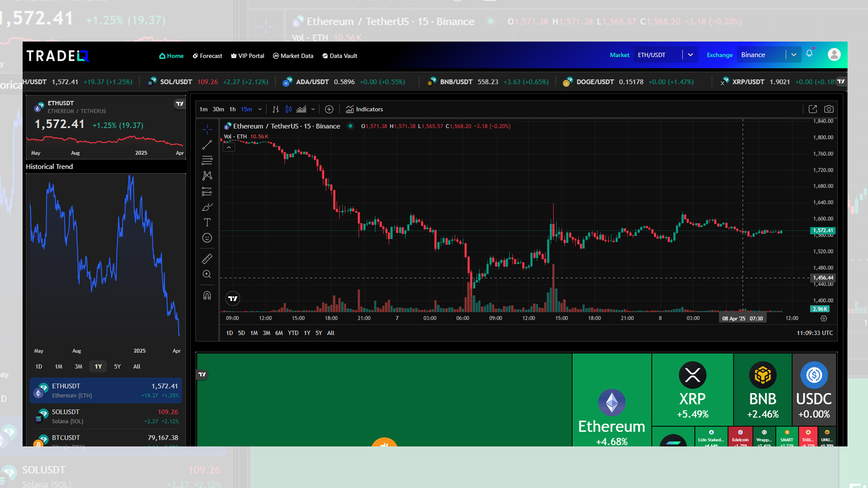Select the text annotation tool
Viewport: 868px width, 488px height.
click(x=207, y=222)
